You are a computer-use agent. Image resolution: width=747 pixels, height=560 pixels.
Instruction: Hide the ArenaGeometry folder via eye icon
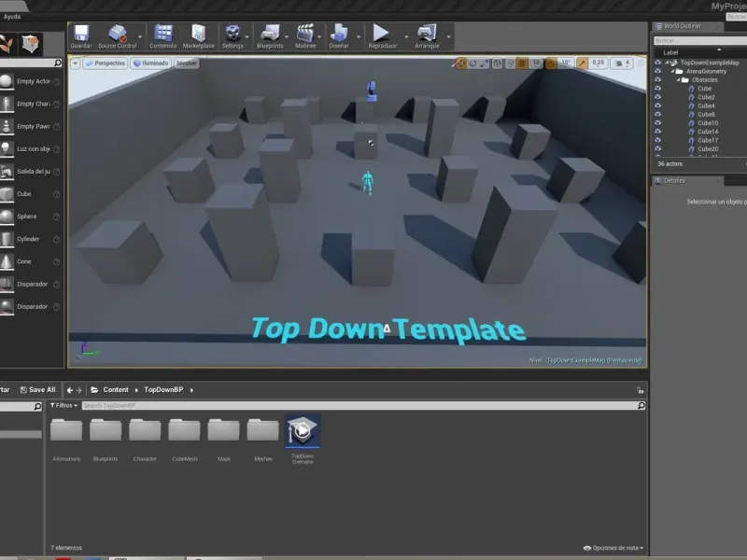tap(658, 71)
